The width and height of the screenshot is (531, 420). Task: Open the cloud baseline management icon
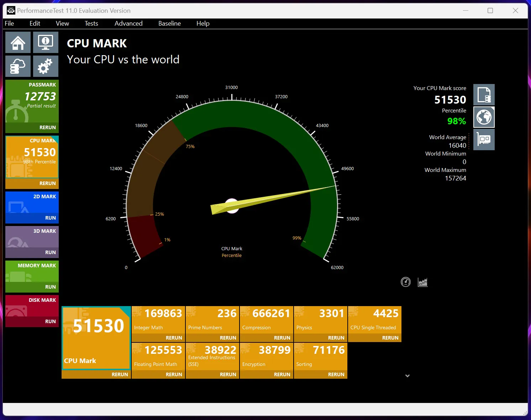pyautogui.click(x=18, y=66)
